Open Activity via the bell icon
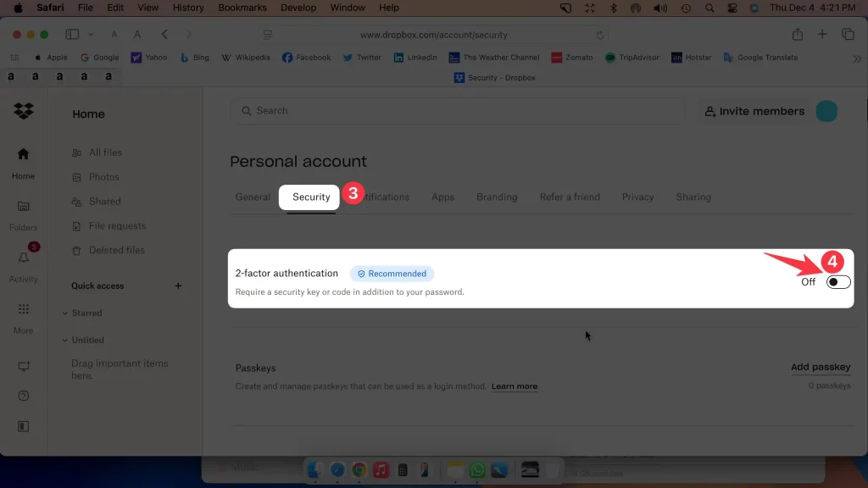The height and width of the screenshot is (488, 868). point(23,259)
